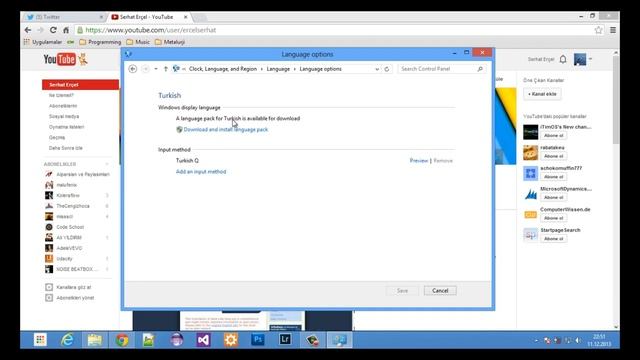Open Udacity subscription channel
Screen dimensions: 640x360
pos(64,259)
